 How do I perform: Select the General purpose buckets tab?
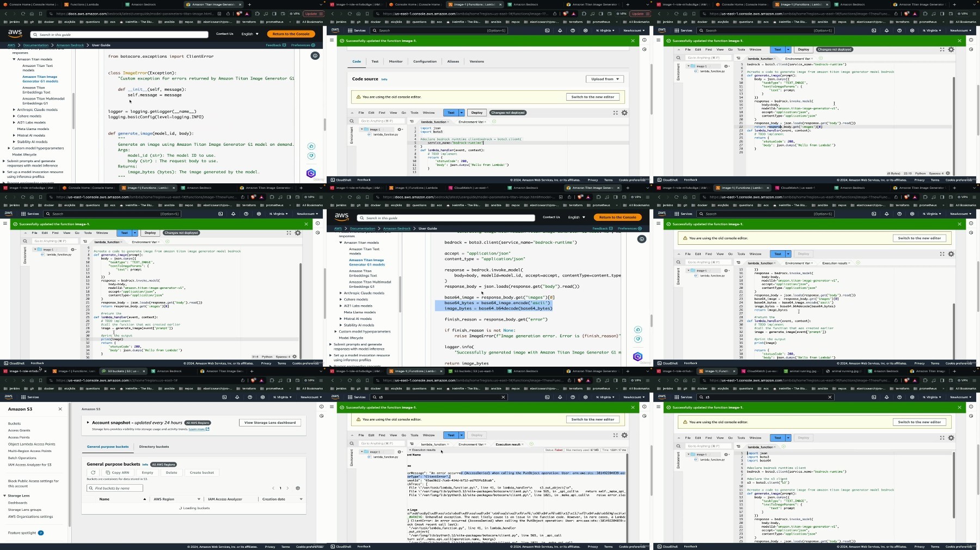108,447
